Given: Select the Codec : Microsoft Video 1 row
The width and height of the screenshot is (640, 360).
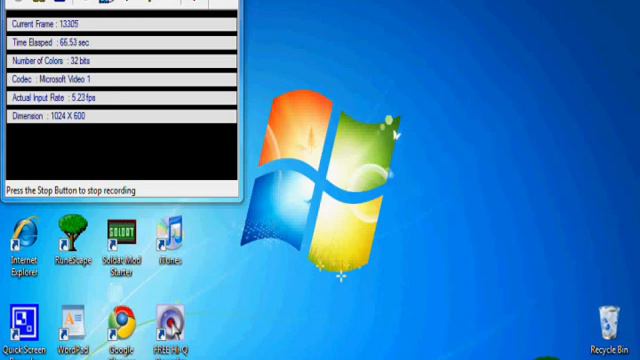Looking at the screenshot, I should (x=121, y=79).
